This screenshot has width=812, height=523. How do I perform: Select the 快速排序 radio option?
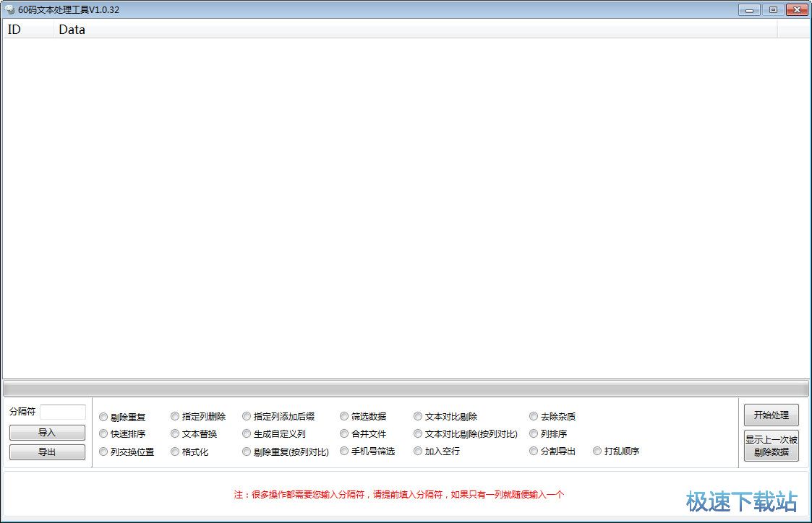pyautogui.click(x=103, y=434)
